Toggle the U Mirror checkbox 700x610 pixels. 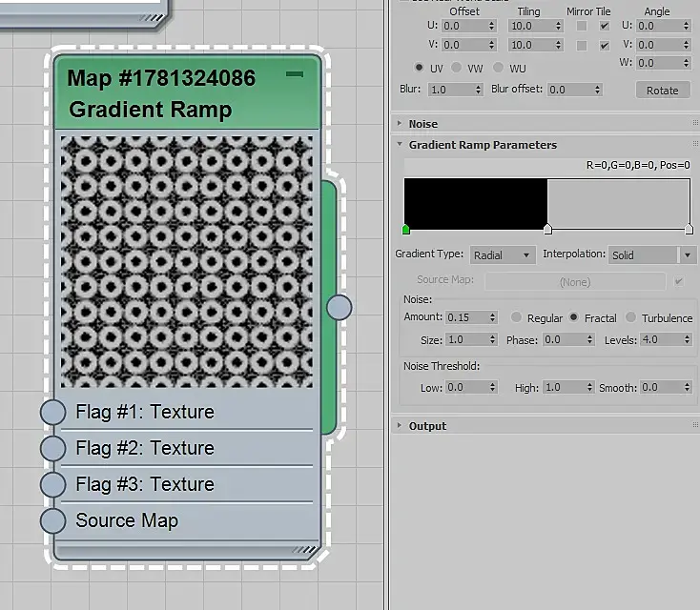[581, 26]
